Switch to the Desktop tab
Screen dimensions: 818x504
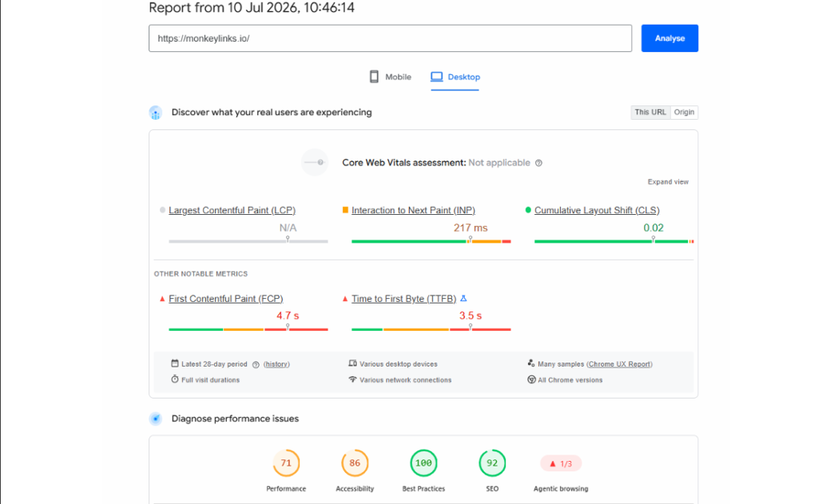pyautogui.click(x=455, y=77)
